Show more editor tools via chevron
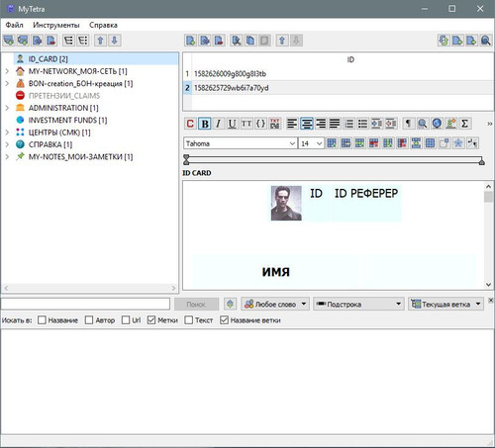Image resolution: width=495 pixels, height=448 pixels. (489, 124)
